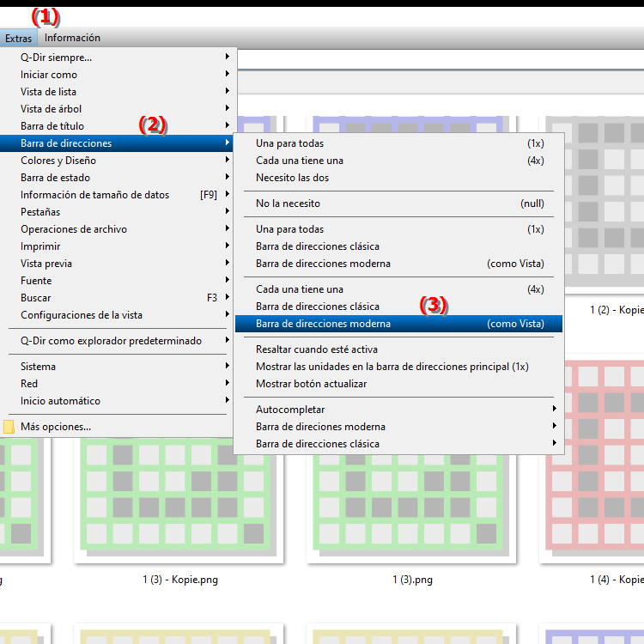644x644 pixels.
Task: Open Operaciones de archivo submenu
Action: click(118, 229)
